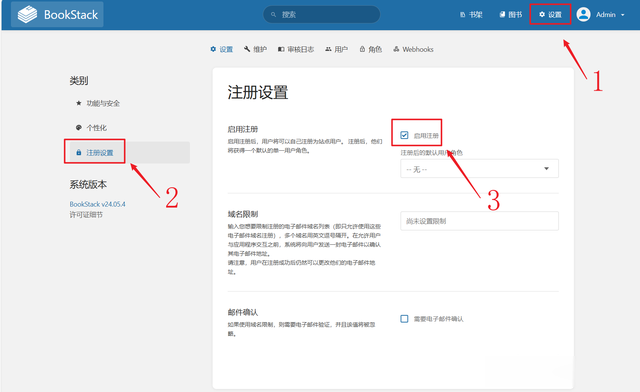Click the 邮件确认 section label
This screenshot has height=392, width=640.
[243, 312]
